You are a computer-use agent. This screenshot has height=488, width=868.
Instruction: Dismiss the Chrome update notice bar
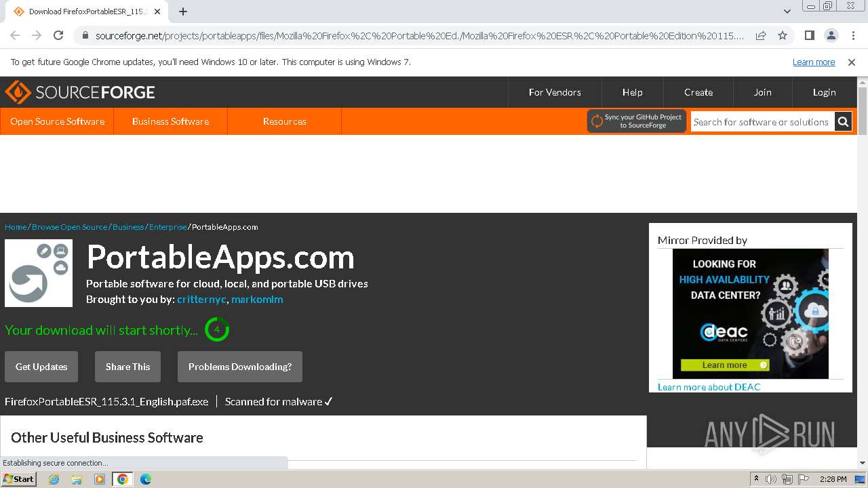(x=852, y=62)
